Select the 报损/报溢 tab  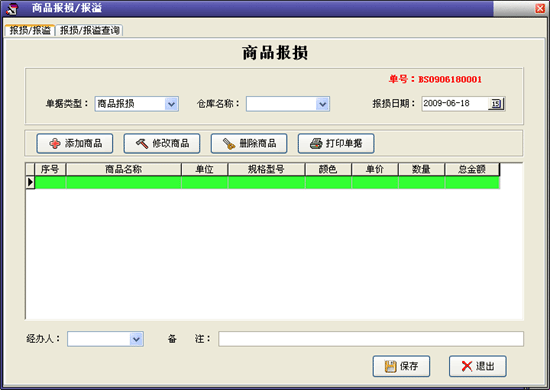(30, 31)
